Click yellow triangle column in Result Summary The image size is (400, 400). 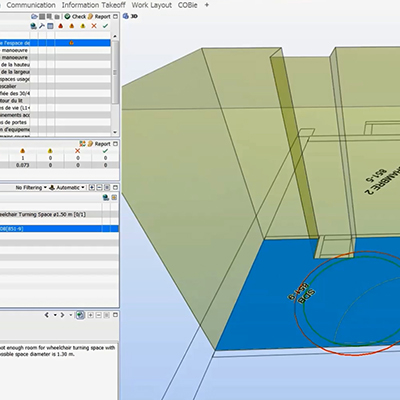tap(50, 151)
